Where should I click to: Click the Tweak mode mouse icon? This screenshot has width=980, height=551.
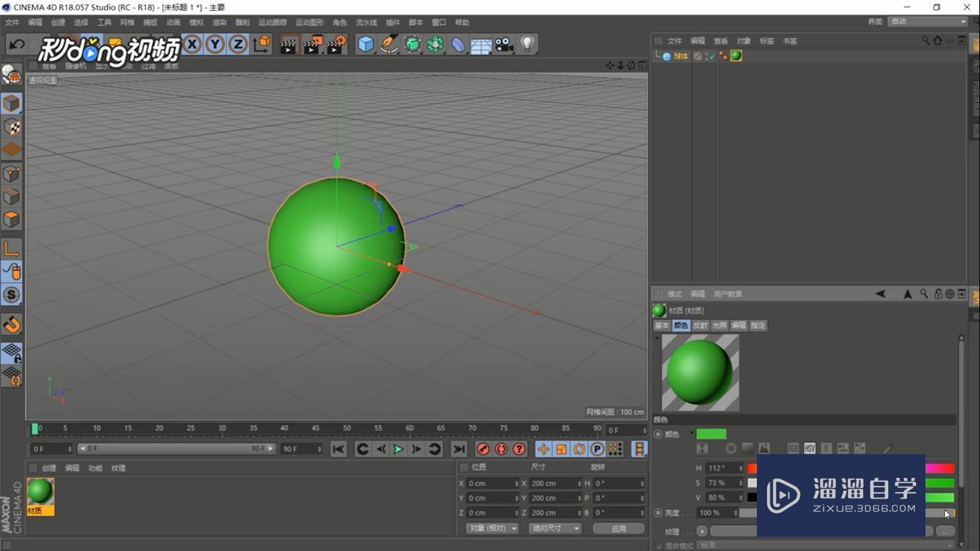pyautogui.click(x=11, y=272)
